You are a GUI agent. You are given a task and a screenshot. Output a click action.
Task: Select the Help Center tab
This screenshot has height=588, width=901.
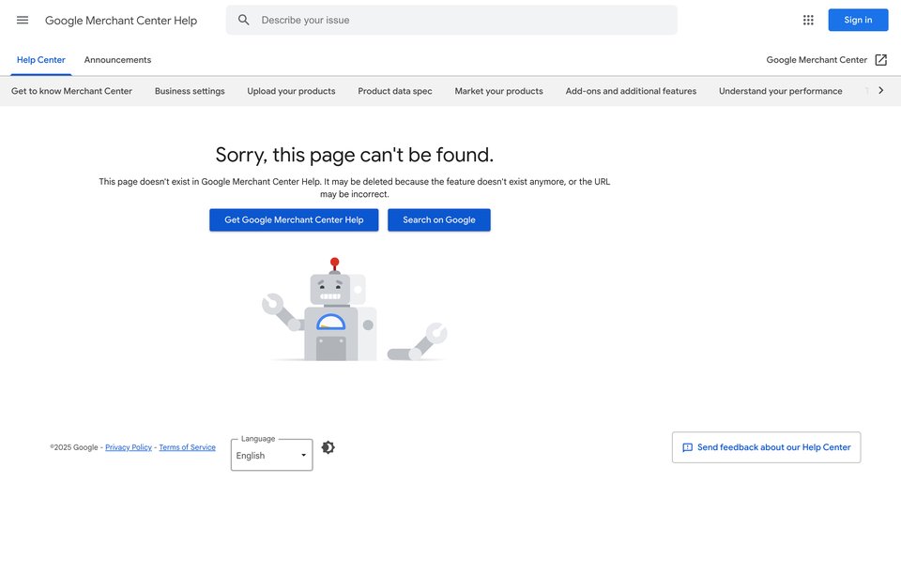(x=40, y=60)
